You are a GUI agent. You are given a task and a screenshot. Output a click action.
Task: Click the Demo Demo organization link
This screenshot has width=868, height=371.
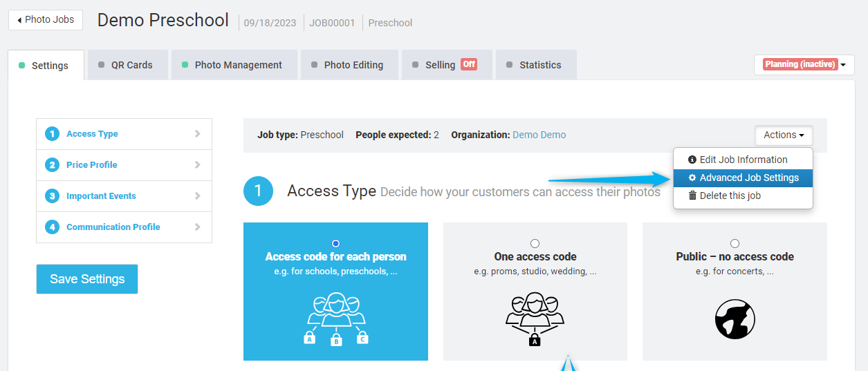pos(539,135)
